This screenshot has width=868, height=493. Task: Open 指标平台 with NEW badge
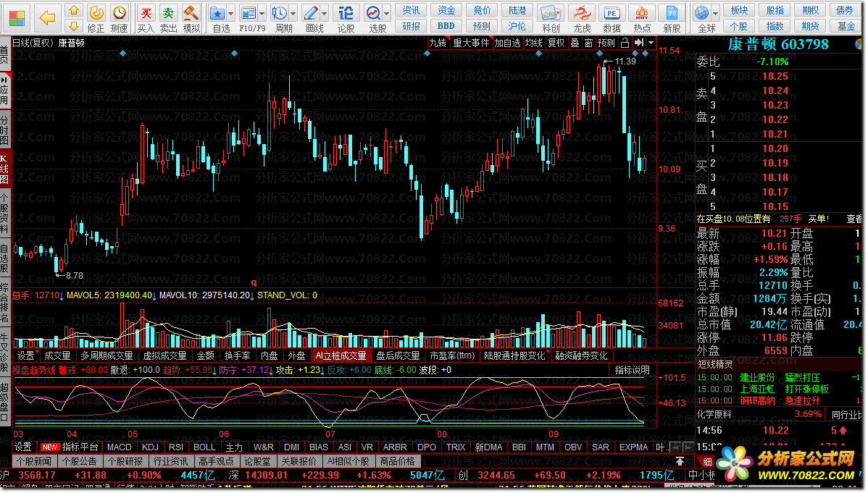[x=70, y=447]
